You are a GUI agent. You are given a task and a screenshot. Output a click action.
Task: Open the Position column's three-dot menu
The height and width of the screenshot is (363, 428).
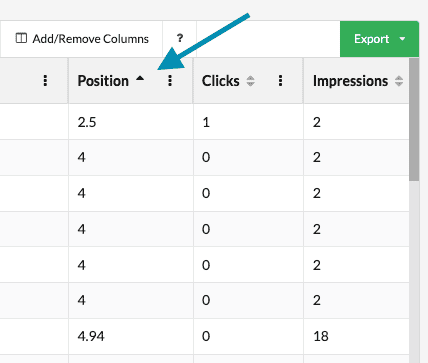[x=170, y=80]
